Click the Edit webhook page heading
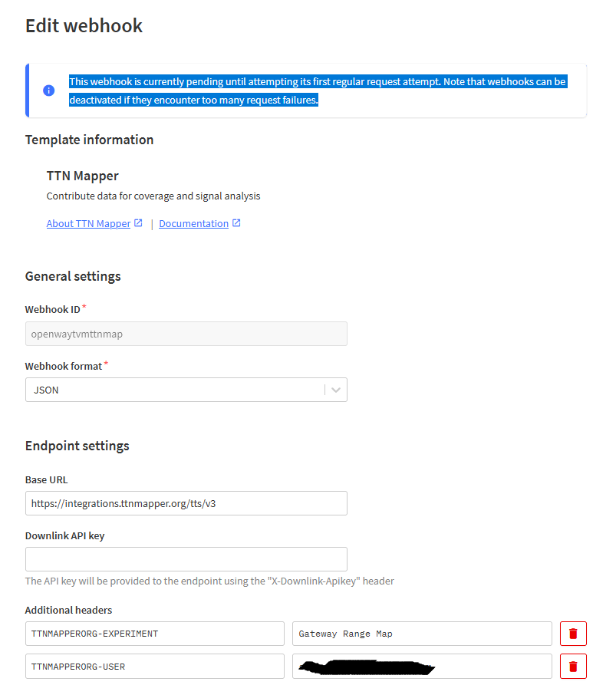This screenshot has width=616, height=685. click(84, 26)
